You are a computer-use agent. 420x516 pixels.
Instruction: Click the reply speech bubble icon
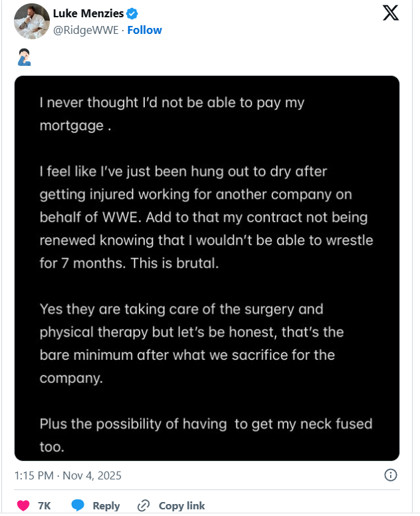pyautogui.click(x=78, y=505)
